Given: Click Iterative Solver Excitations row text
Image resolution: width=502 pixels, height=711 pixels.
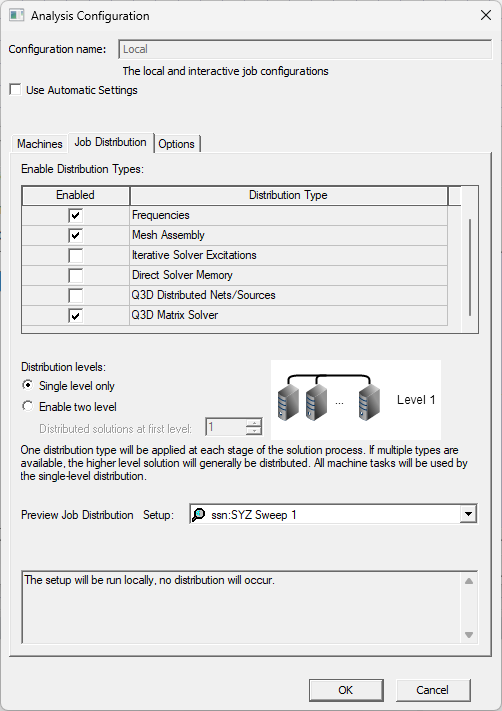Looking at the screenshot, I should pyautogui.click(x=194, y=255).
